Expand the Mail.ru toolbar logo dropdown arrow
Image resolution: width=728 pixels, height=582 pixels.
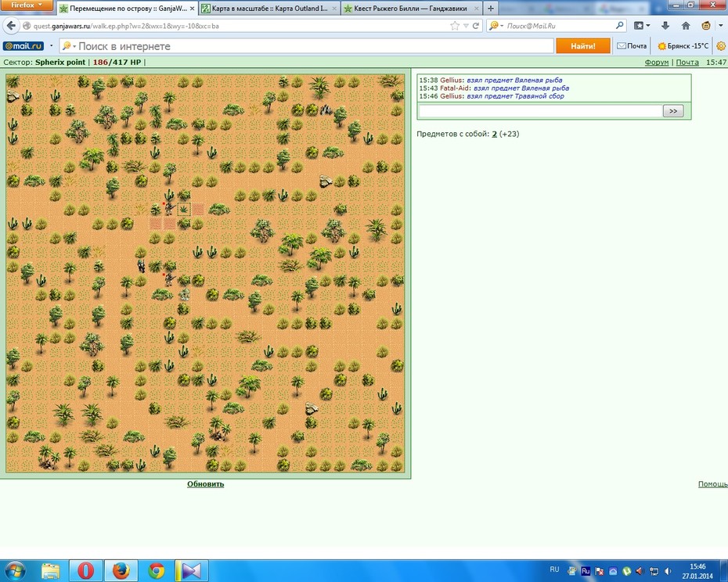point(51,46)
